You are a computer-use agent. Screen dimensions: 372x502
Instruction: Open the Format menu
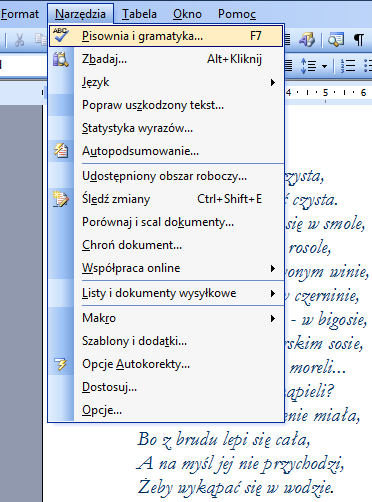click(x=20, y=14)
